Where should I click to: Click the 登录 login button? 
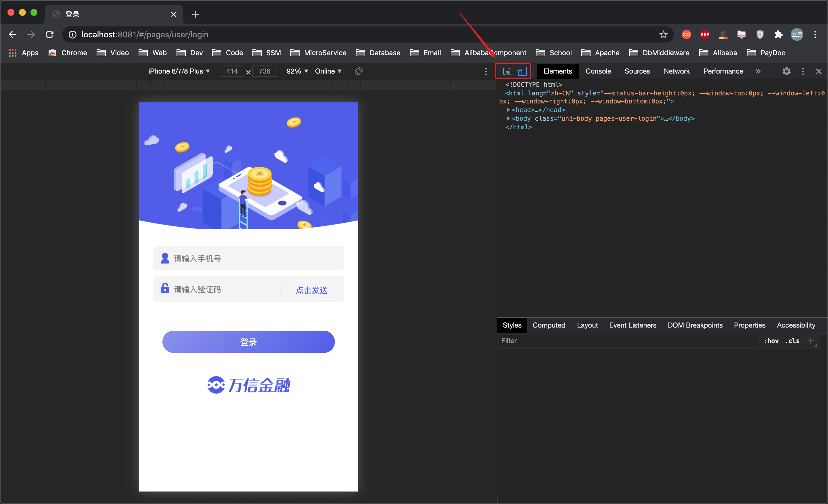[248, 342]
